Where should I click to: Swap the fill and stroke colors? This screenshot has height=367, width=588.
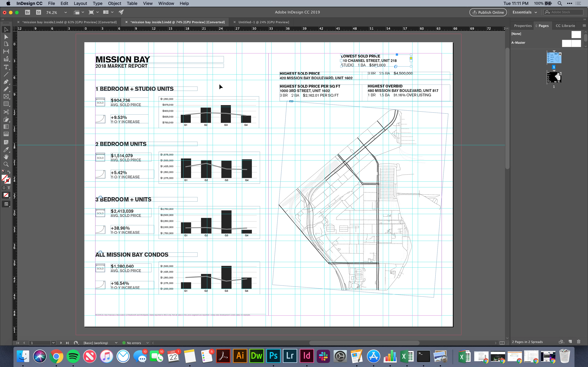(x=9, y=172)
